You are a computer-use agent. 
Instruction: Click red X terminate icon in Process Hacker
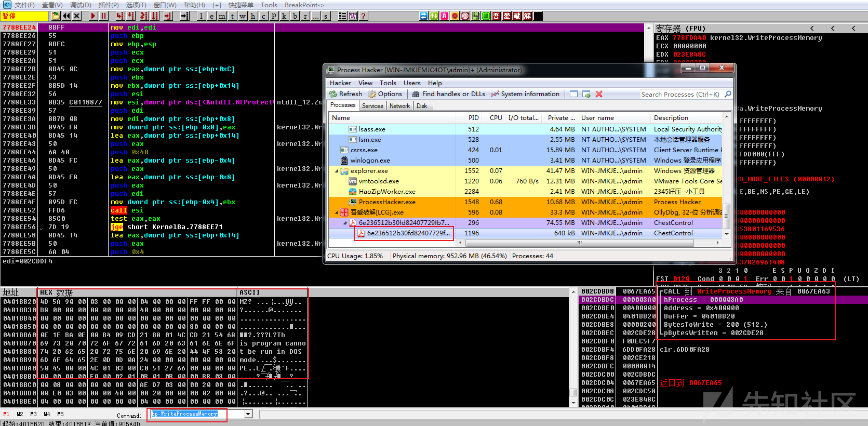click(x=599, y=94)
